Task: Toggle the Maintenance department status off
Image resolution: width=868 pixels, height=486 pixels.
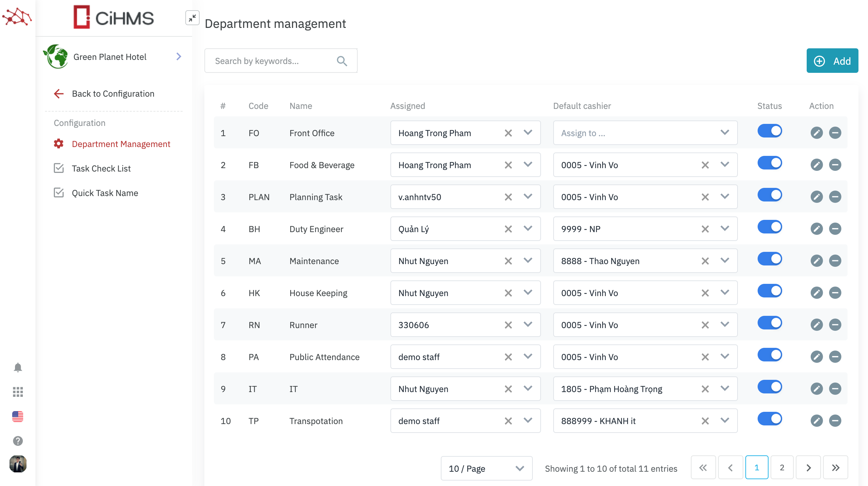Action: (770, 259)
